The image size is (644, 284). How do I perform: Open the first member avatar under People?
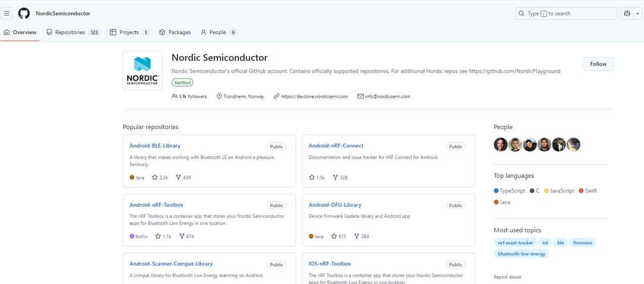pos(501,145)
